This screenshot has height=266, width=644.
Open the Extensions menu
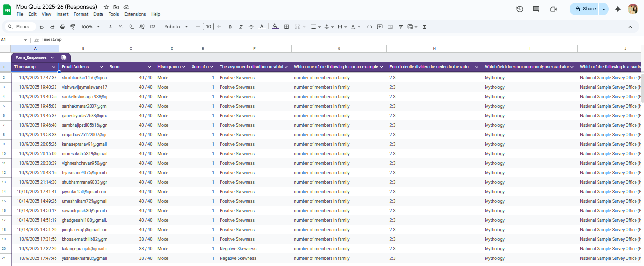pyautogui.click(x=135, y=14)
